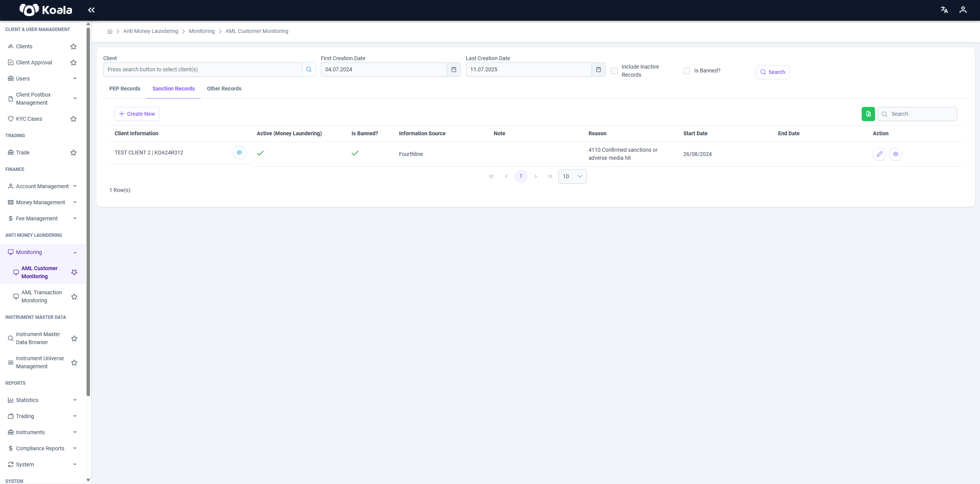Viewport: 980px width, 484px height.
Task: Open Anti Money Laundering breadcrumb link
Action: tap(151, 31)
